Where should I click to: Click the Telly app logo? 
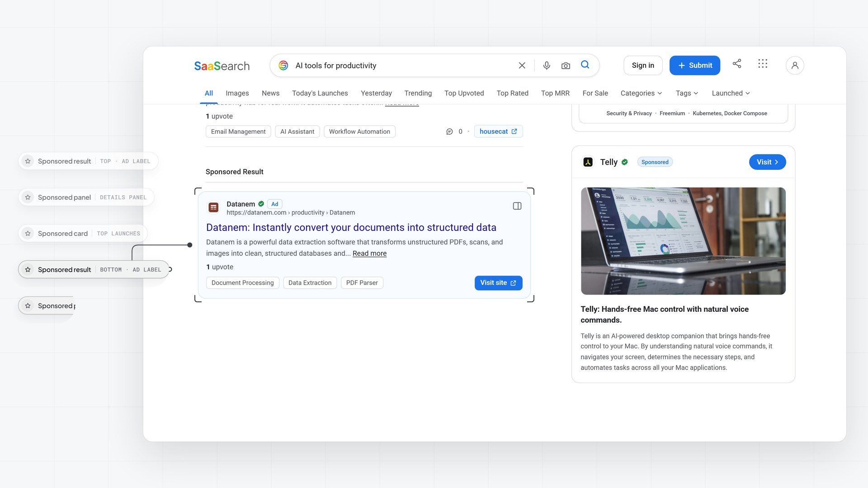point(588,162)
